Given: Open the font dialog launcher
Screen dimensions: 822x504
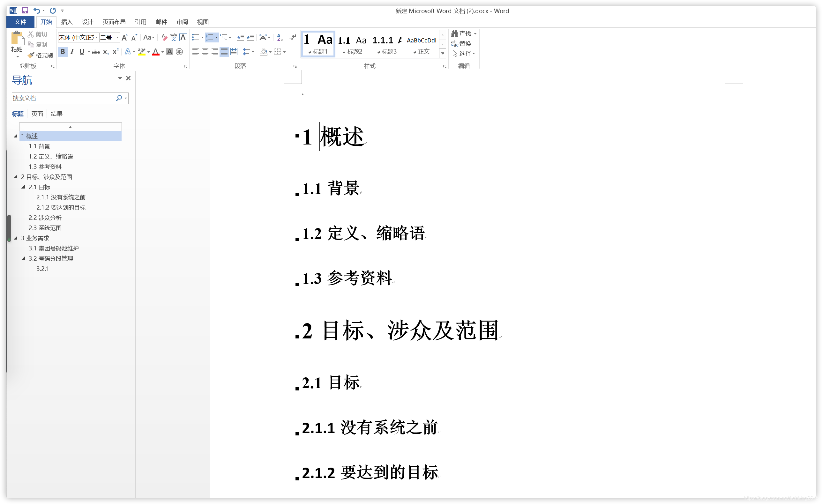Looking at the screenshot, I should pyautogui.click(x=185, y=66).
